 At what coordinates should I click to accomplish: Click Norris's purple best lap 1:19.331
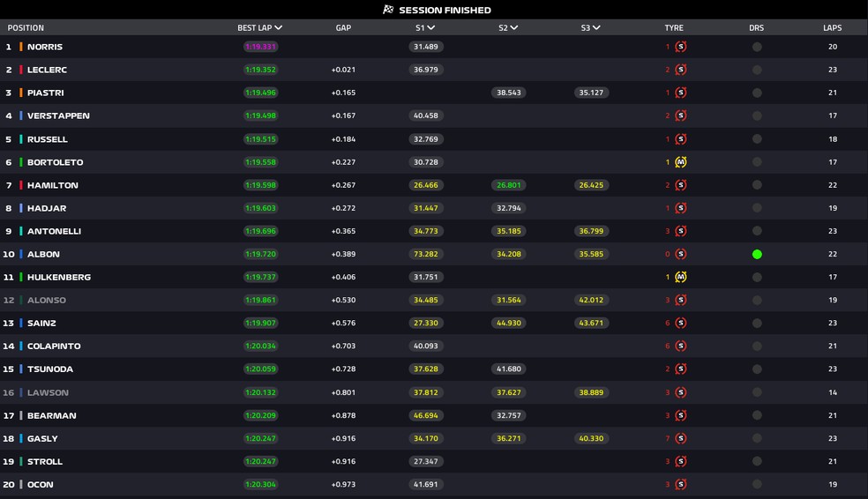click(x=260, y=47)
